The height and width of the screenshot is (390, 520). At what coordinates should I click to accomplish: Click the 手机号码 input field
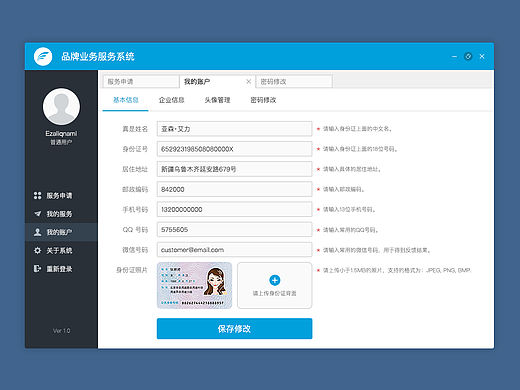click(x=234, y=209)
